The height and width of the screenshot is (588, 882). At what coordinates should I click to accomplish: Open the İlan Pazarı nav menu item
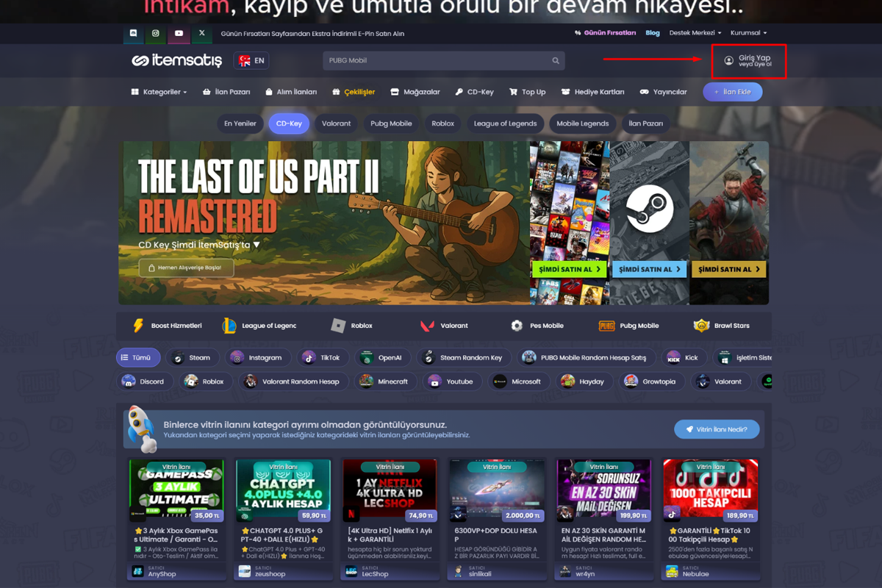[226, 92]
